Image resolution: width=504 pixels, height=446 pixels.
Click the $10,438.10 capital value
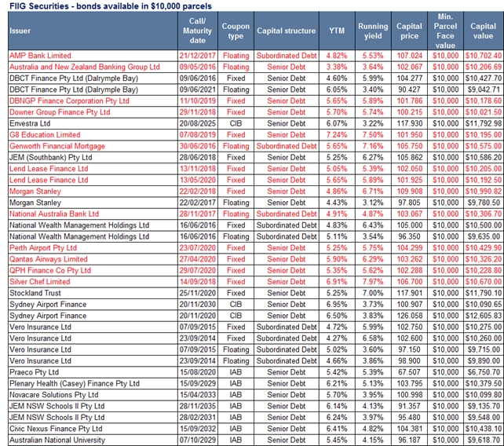coord(484,429)
